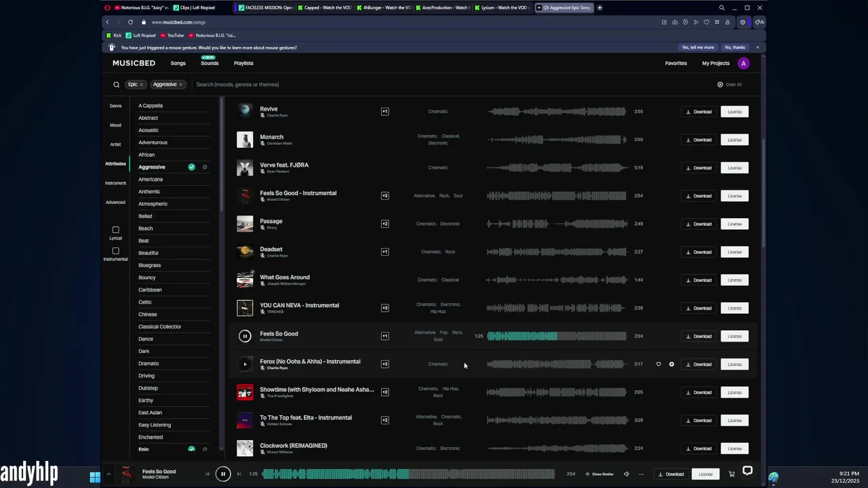Exclude the Epic attribute
Viewport: 868px width, 488px height.
[205, 449]
